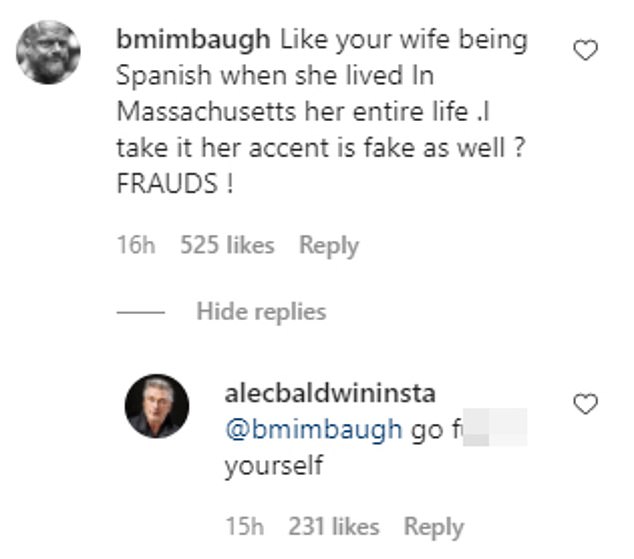634x559 pixels.
Task: Open bmimbaugh's profile picture
Action: pos(49,52)
